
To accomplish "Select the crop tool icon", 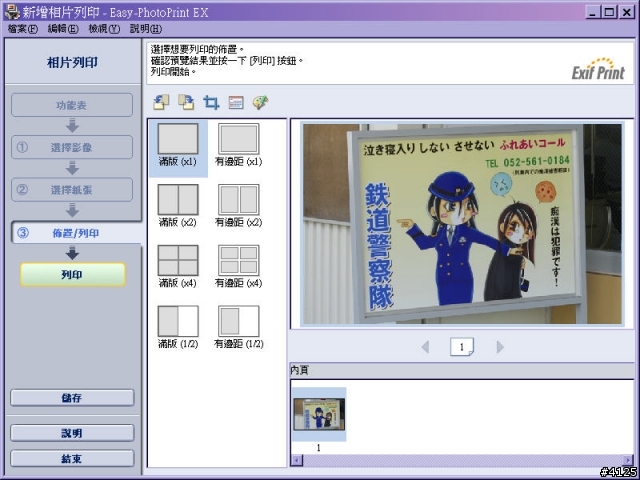I will [211, 102].
